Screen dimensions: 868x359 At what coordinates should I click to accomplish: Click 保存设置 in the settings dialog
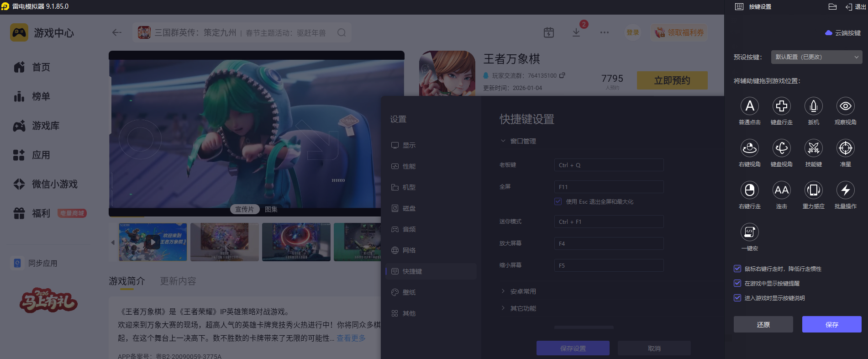[573, 348]
